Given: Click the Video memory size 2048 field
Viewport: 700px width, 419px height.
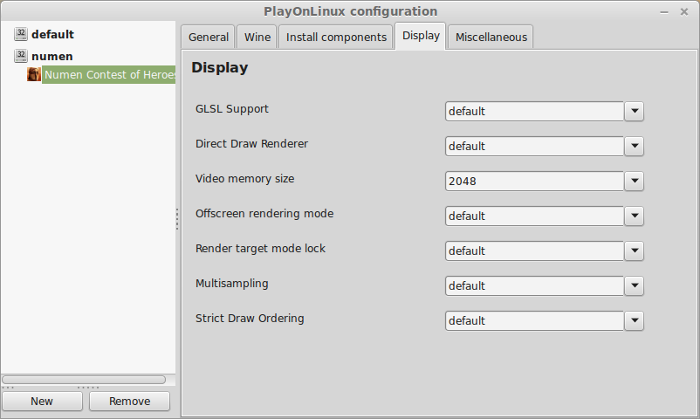Looking at the screenshot, I should 534,181.
